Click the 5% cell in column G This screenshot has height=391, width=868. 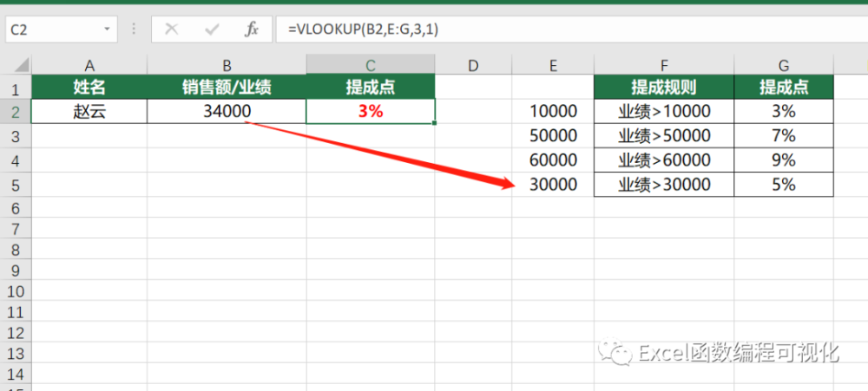click(x=783, y=185)
